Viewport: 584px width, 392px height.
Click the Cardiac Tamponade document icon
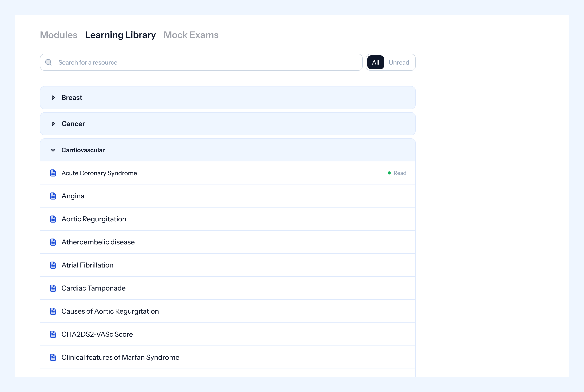[x=53, y=288]
